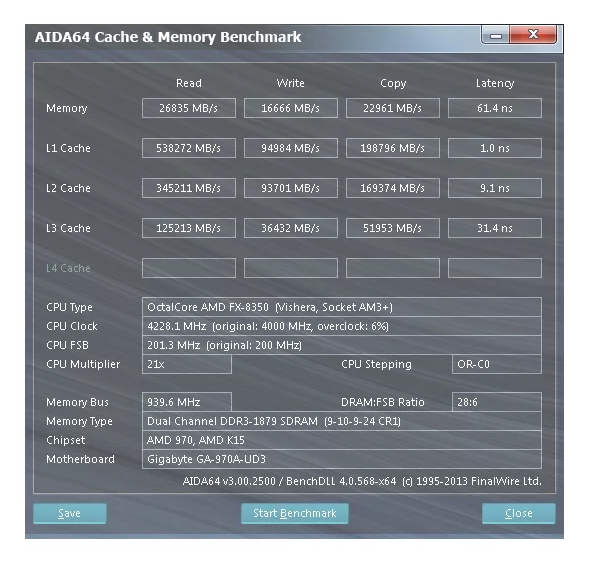The height and width of the screenshot is (565, 600).
Task: Click the Motherboard label
Action: (80, 459)
